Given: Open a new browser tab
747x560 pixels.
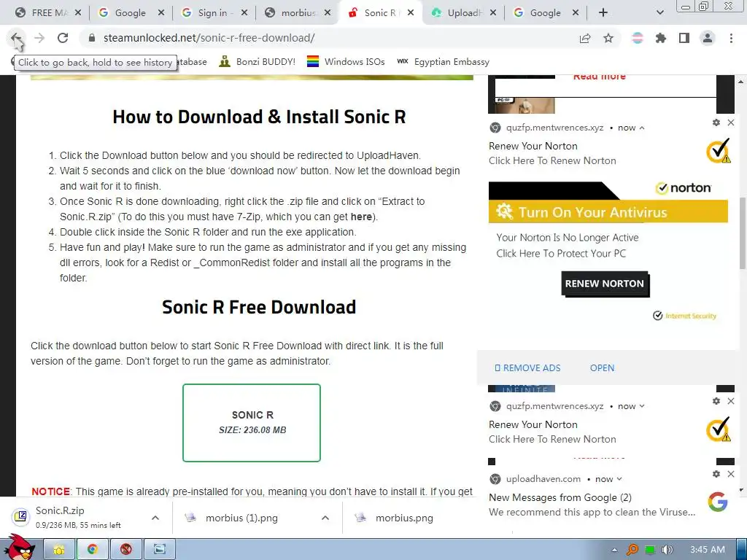Looking at the screenshot, I should tap(603, 12).
